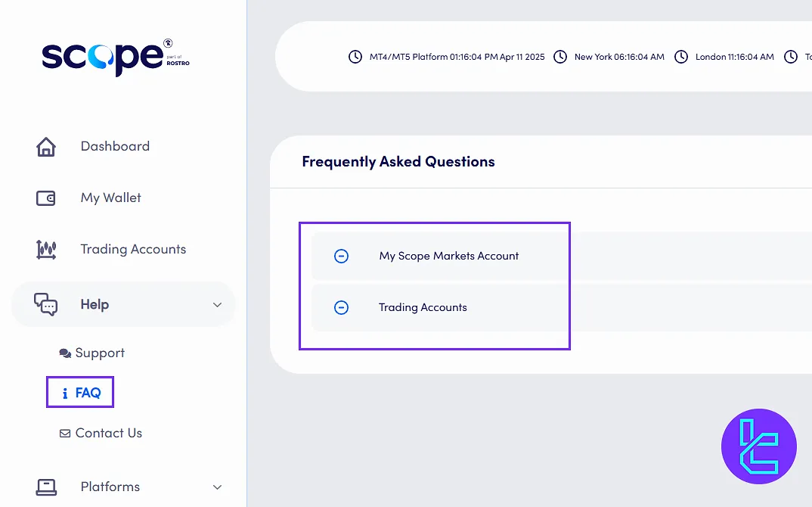The image size is (812, 507).
Task: Click the round purple badge logo
Action: tap(758, 446)
